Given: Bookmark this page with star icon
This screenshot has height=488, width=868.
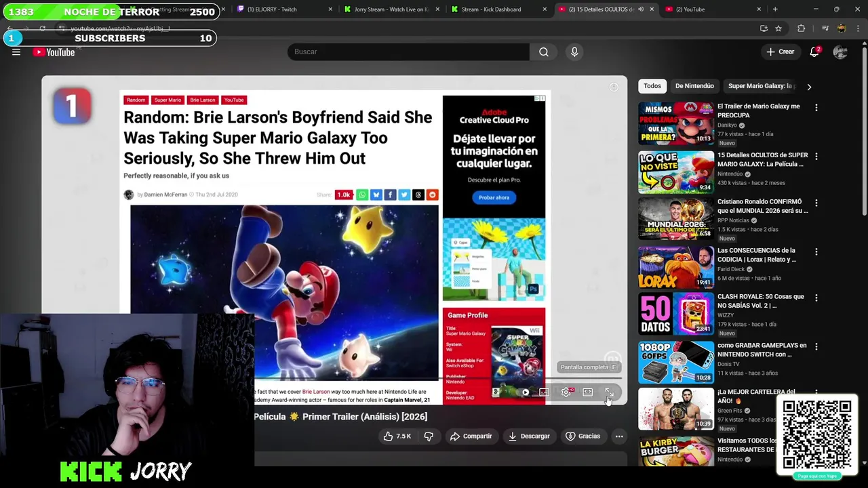Looking at the screenshot, I should [778, 28].
